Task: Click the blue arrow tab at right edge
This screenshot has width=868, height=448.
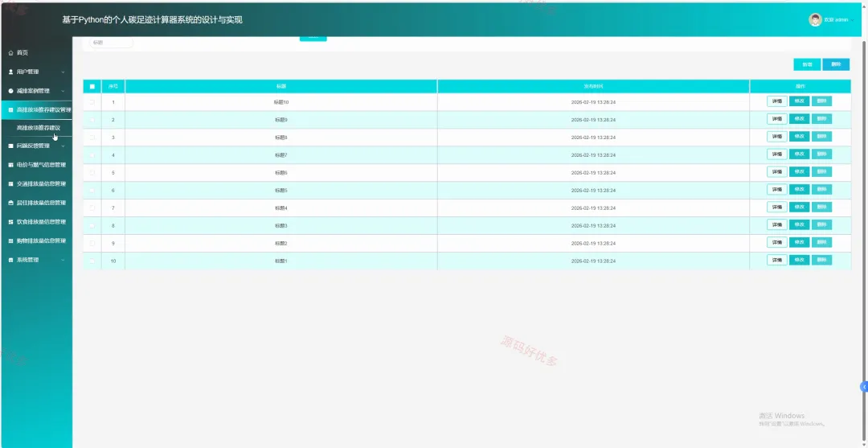Action: (x=863, y=387)
